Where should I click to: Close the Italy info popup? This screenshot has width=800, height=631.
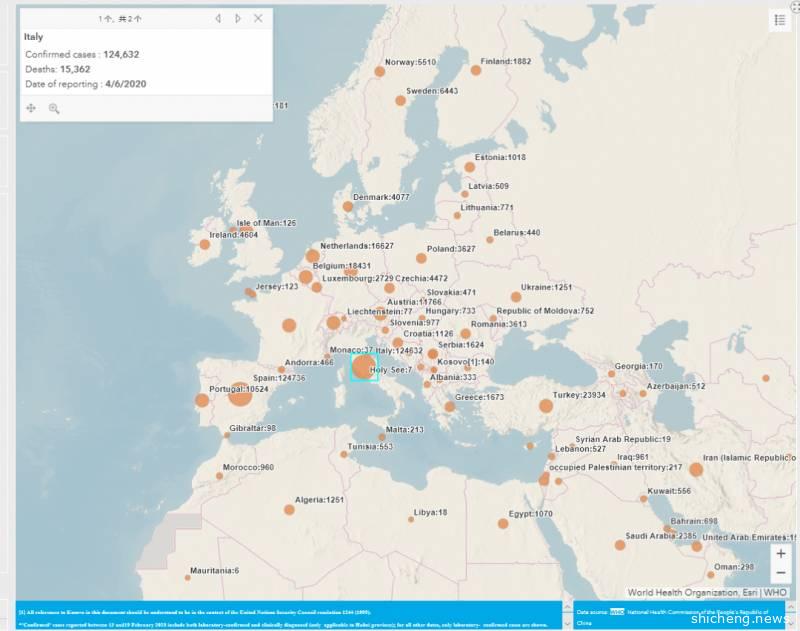click(259, 18)
